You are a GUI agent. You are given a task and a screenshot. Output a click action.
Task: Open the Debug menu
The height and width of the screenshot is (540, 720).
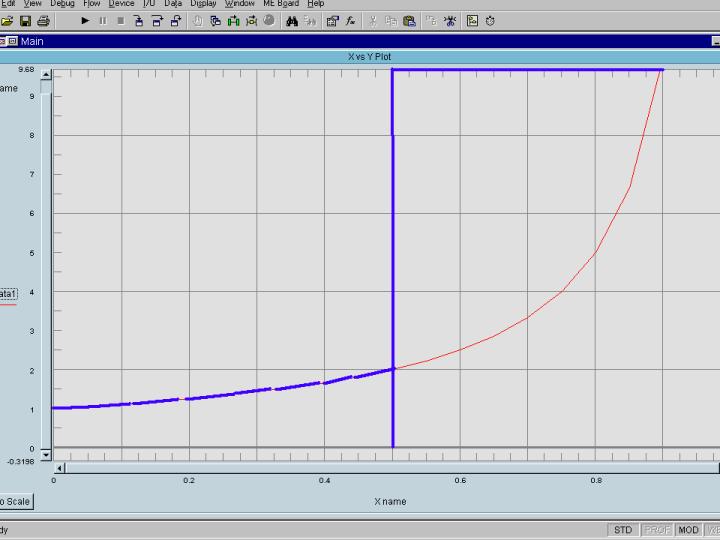click(x=62, y=4)
